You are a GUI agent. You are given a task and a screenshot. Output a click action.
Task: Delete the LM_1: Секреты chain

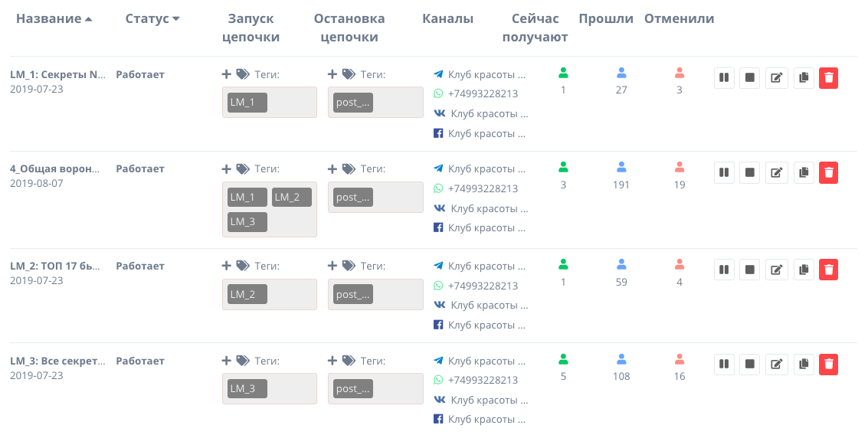[828, 78]
